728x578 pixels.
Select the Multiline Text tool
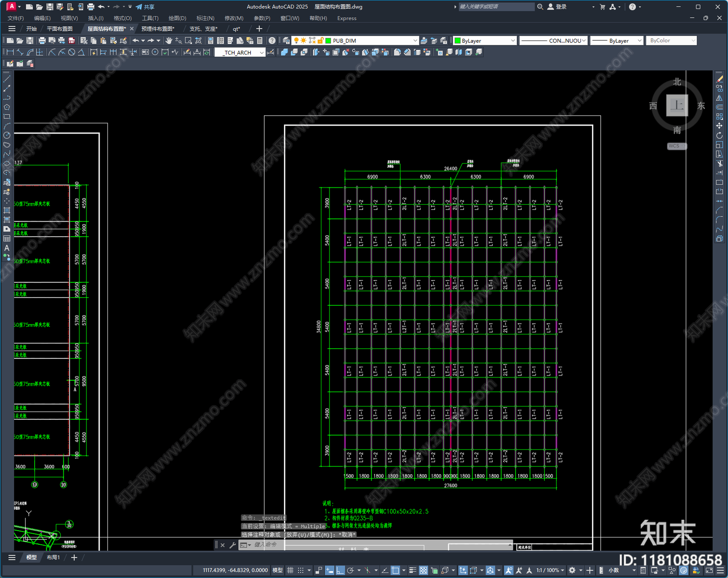[7, 248]
